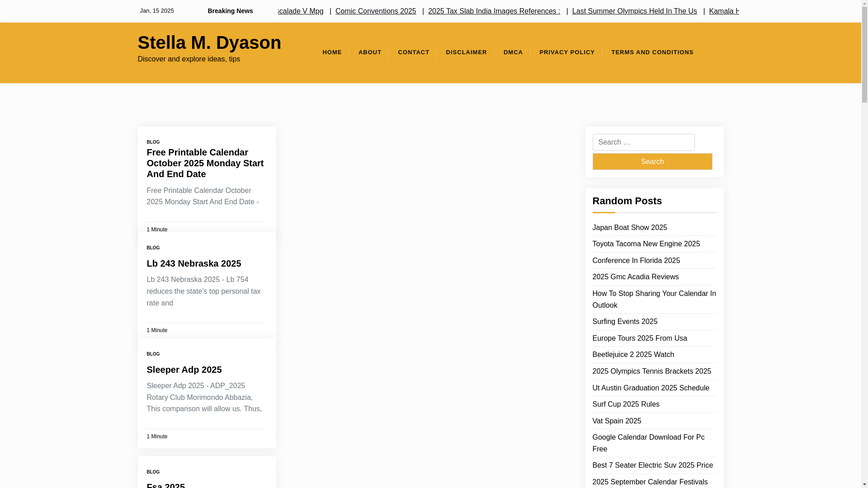Open Surfing Events 2025 in Random Posts
Screen dimensions: 868x488
tap(624, 322)
